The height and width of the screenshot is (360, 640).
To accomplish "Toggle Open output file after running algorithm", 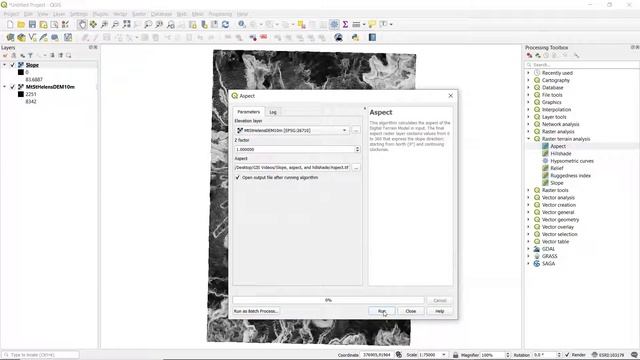I will [238, 178].
